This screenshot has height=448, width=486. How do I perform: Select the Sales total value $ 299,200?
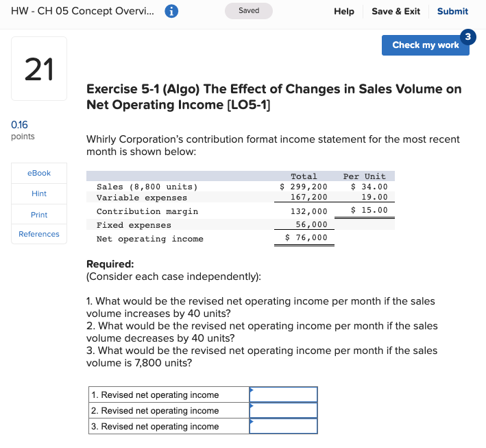tap(303, 187)
